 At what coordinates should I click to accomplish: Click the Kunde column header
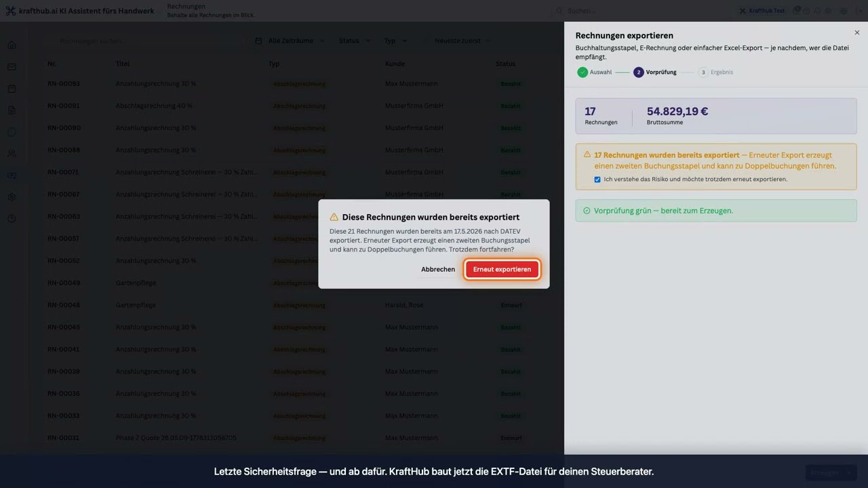tap(395, 64)
